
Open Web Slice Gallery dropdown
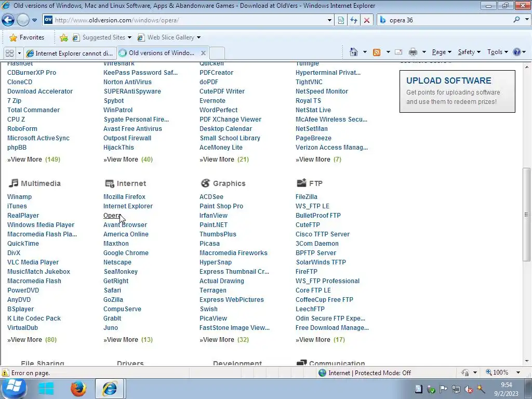coord(199,37)
